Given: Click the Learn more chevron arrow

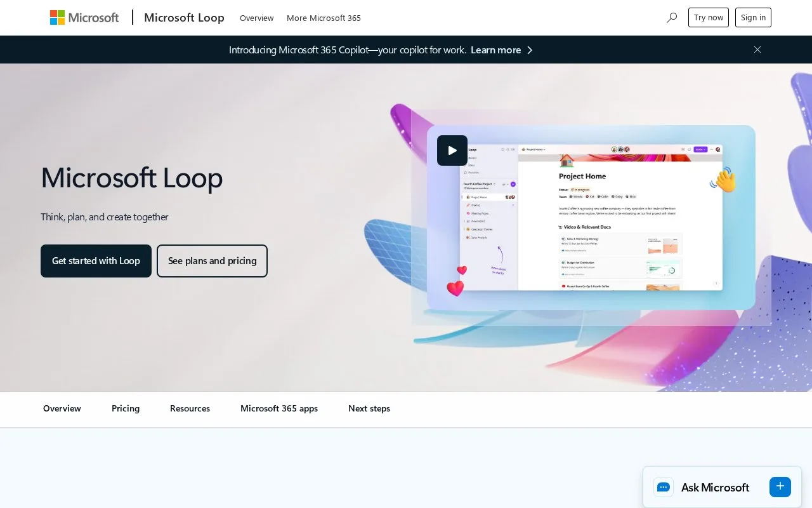Looking at the screenshot, I should 530,50.
